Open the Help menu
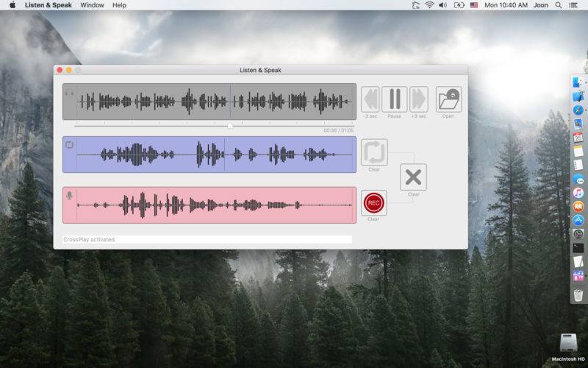The width and height of the screenshot is (588, 368). point(119,5)
